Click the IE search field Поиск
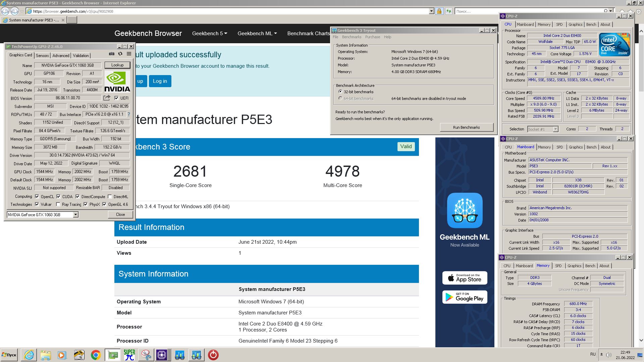 pyautogui.click(x=530, y=11)
